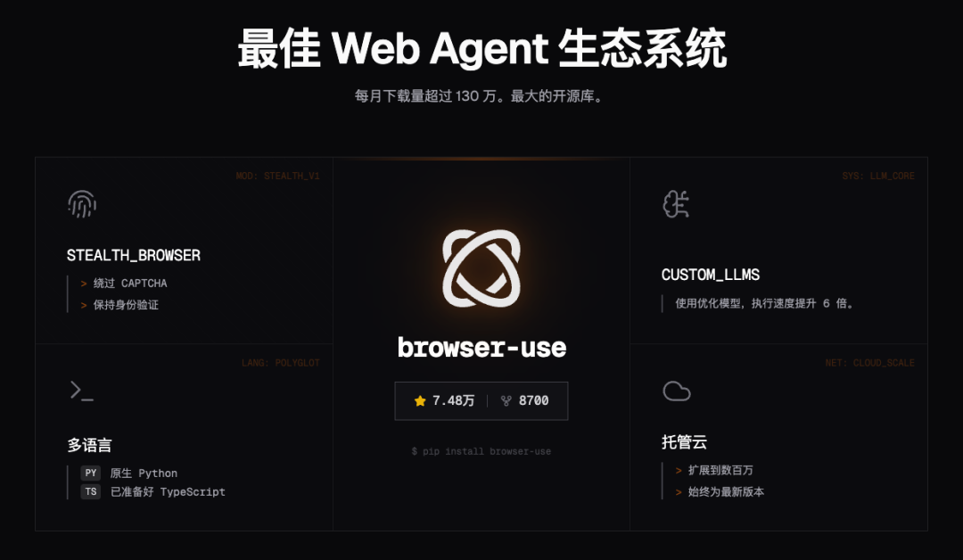Click the fingerprint stealth browser icon

click(82, 204)
